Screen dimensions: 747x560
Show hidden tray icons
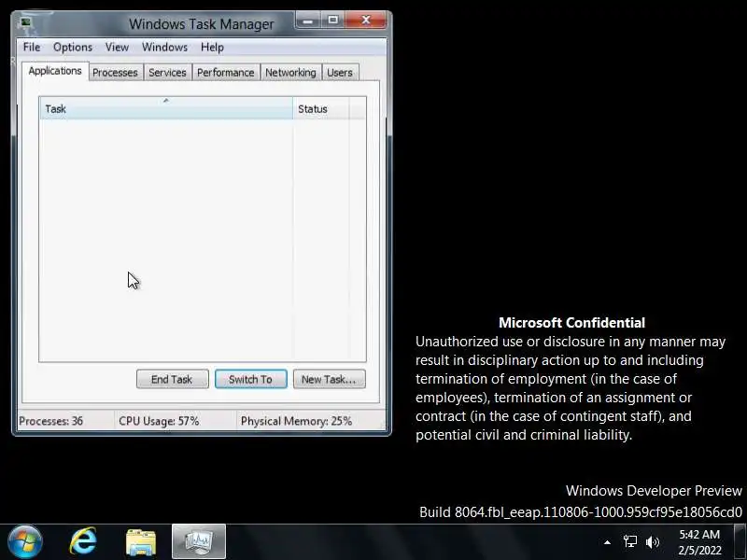[607, 542]
